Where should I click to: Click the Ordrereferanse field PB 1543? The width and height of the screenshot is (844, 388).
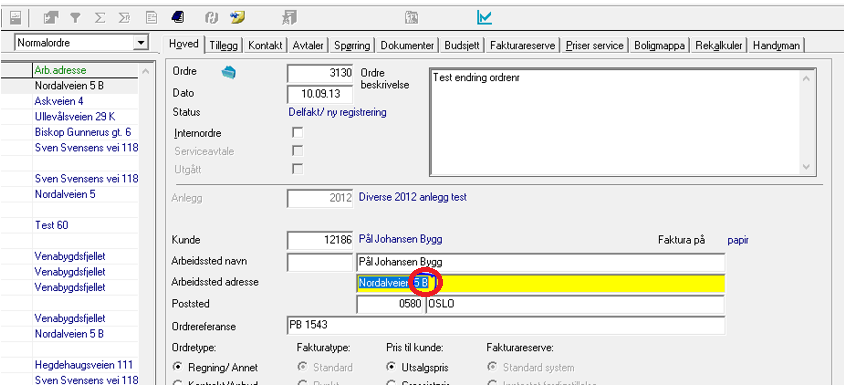pyautogui.click(x=506, y=326)
